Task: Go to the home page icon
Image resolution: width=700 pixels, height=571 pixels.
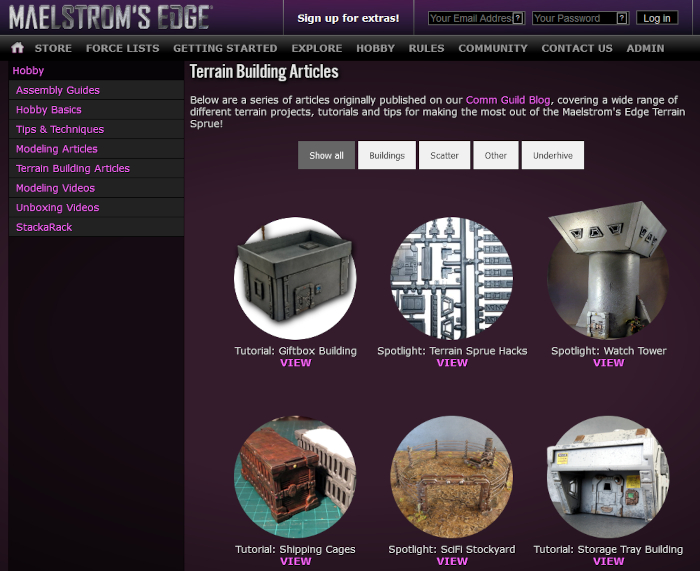Action: tap(17, 48)
